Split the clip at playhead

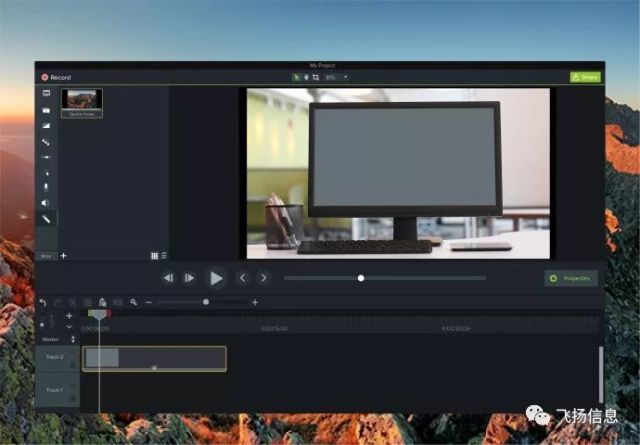pos(118,303)
